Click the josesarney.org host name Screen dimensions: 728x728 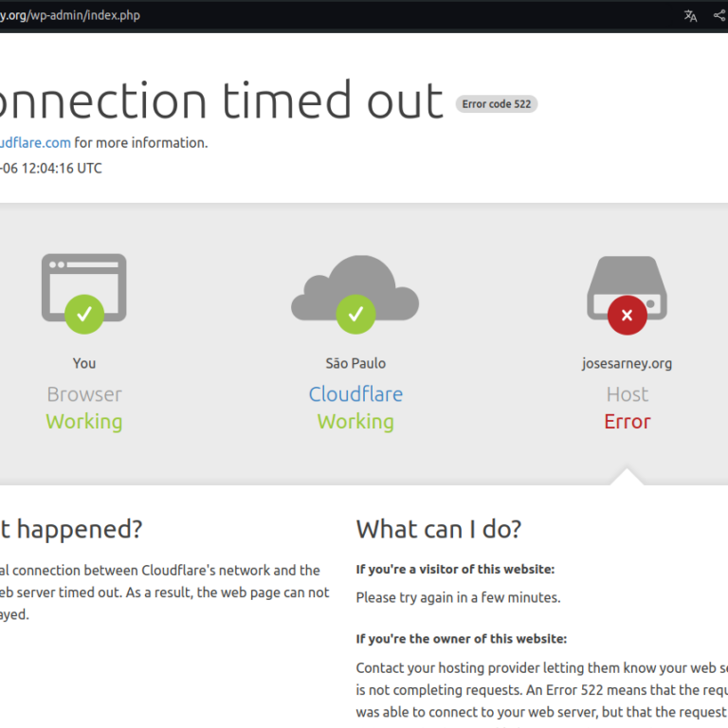point(627,364)
